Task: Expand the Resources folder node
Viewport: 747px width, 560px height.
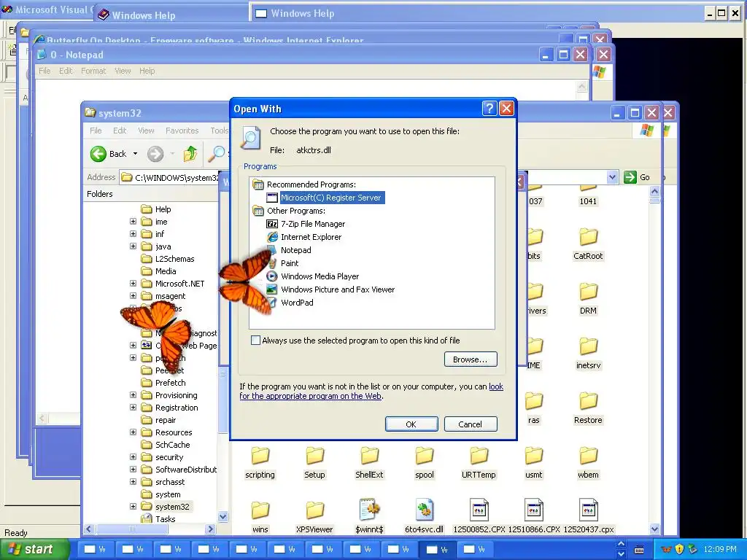Action: (133, 432)
